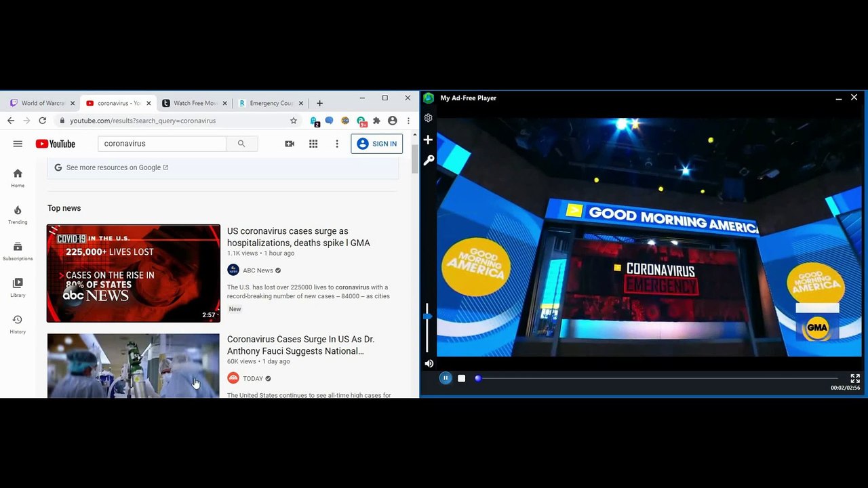The height and width of the screenshot is (488, 868).
Task: Open History in the YouTube sidebar
Action: [18, 325]
